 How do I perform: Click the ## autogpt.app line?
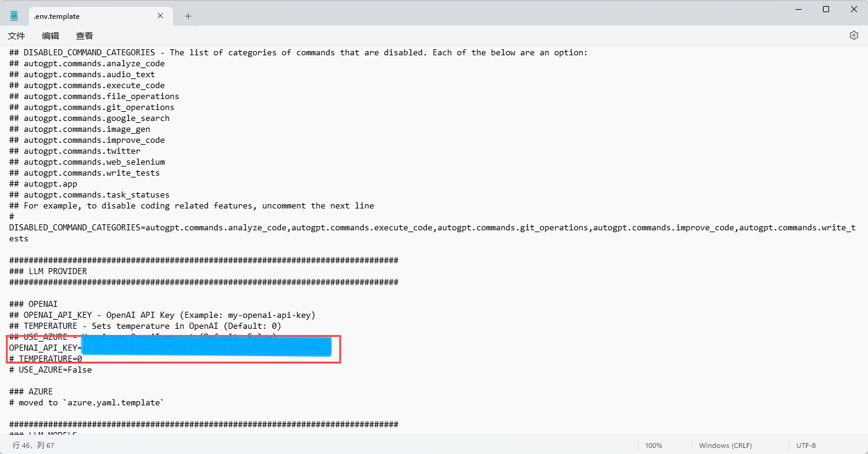pyautogui.click(x=43, y=184)
